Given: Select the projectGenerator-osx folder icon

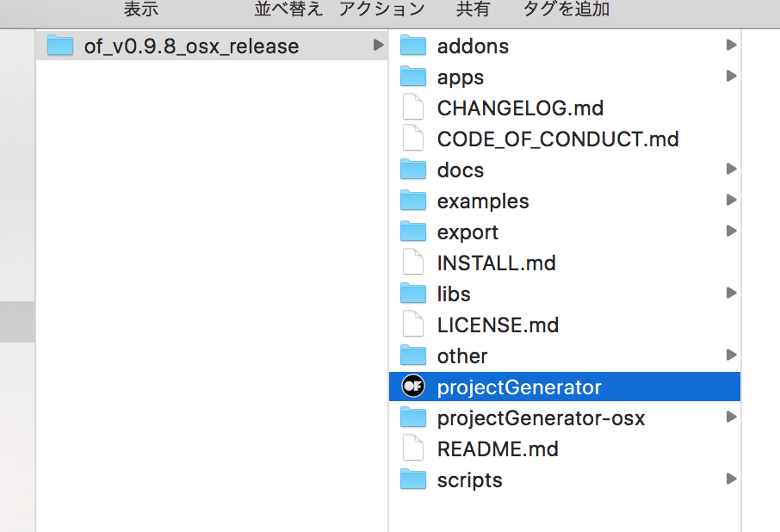Looking at the screenshot, I should point(413,418).
